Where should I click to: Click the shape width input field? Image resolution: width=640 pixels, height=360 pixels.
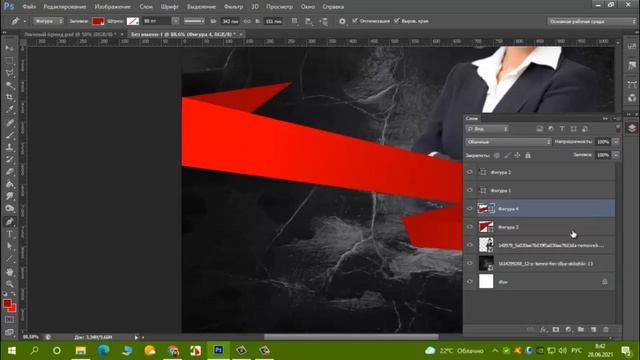[x=230, y=21]
